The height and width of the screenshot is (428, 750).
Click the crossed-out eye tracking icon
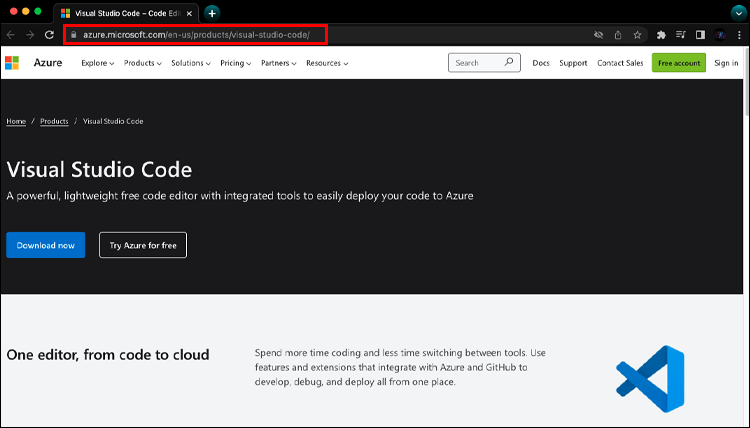pyautogui.click(x=598, y=34)
